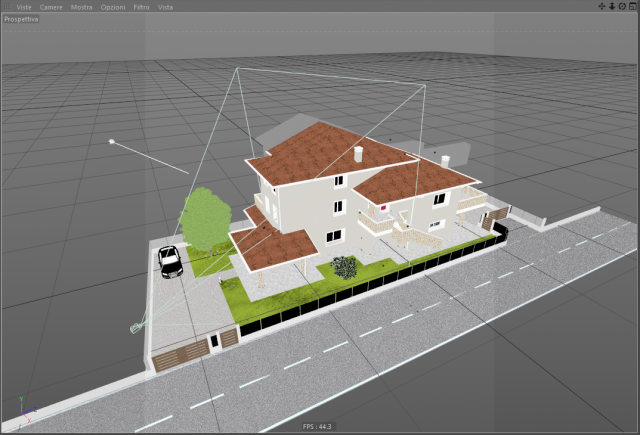Open the Mostra menu

(x=81, y=7)
